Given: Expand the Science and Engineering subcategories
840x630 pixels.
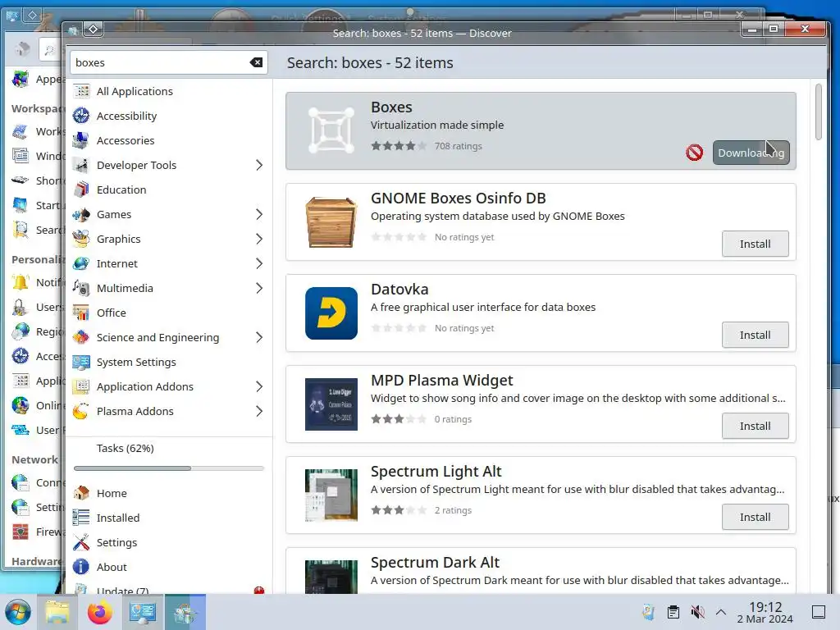Looking at the screenshot, I should [x=259, y=337].
